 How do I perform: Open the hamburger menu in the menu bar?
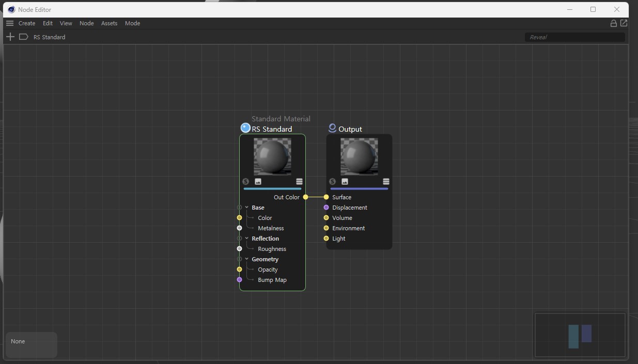pyautogui.click(x=9, y=23)
